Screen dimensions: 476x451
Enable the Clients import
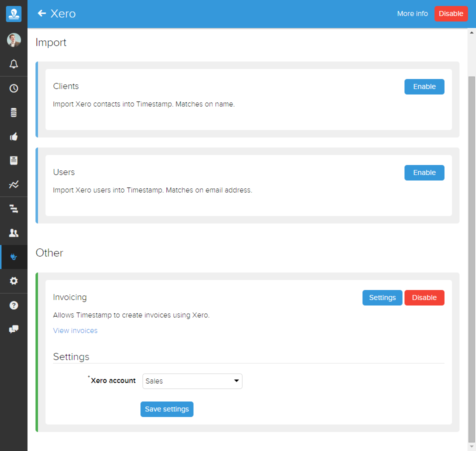(424, 87)
